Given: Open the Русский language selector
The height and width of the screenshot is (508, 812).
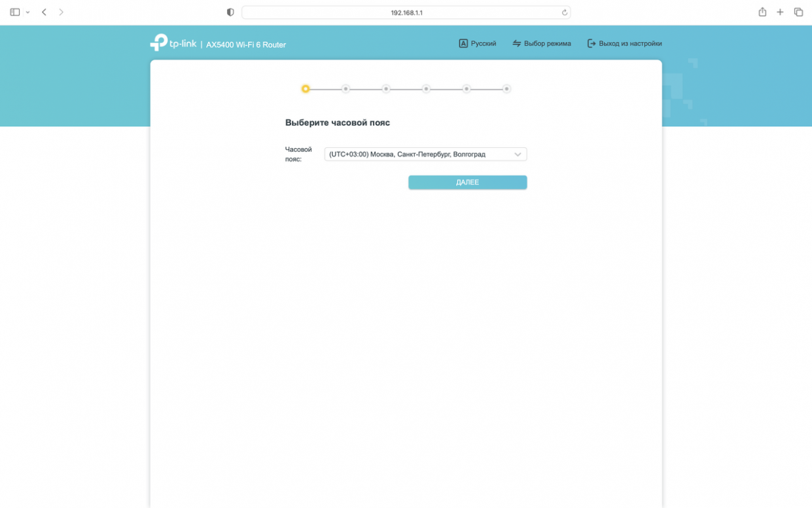Looking at the screenshot, I should (x=477, y=44).
